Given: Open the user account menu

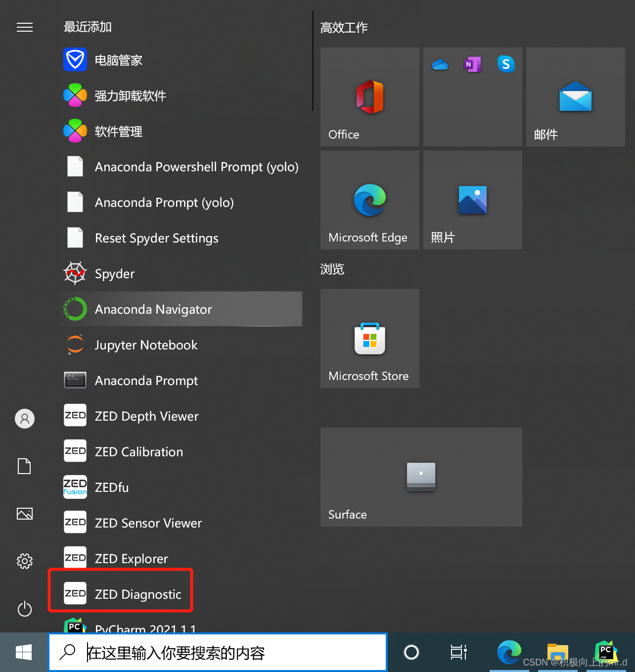Looking at the screenshot, I should pyautogui.click(x=25, y=418).
